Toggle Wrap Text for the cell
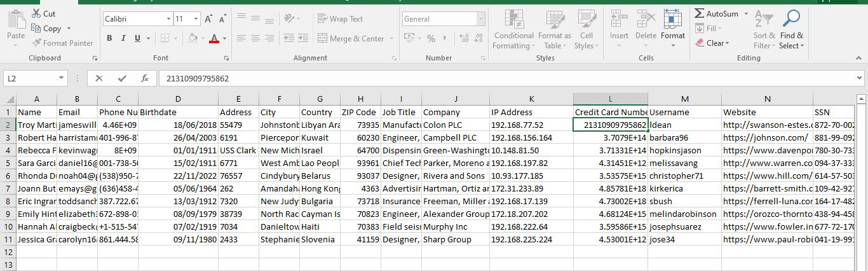Image resolution: width=868 pixels, height=271 pixels. pyautogui.click(x=341, y=19)
